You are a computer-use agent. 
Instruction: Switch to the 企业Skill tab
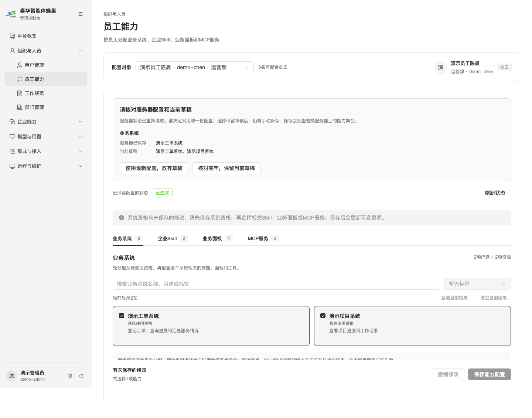[173, 238]
